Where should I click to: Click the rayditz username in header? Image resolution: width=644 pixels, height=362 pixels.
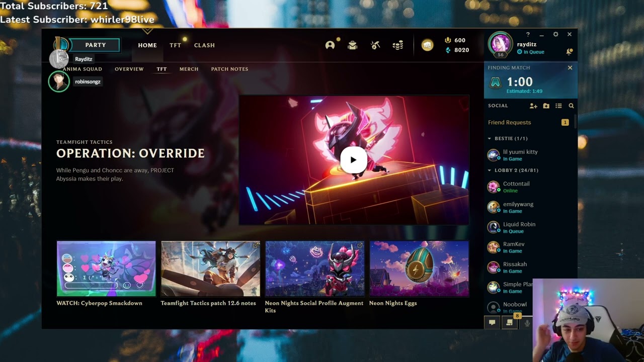(x=527, y=45)
